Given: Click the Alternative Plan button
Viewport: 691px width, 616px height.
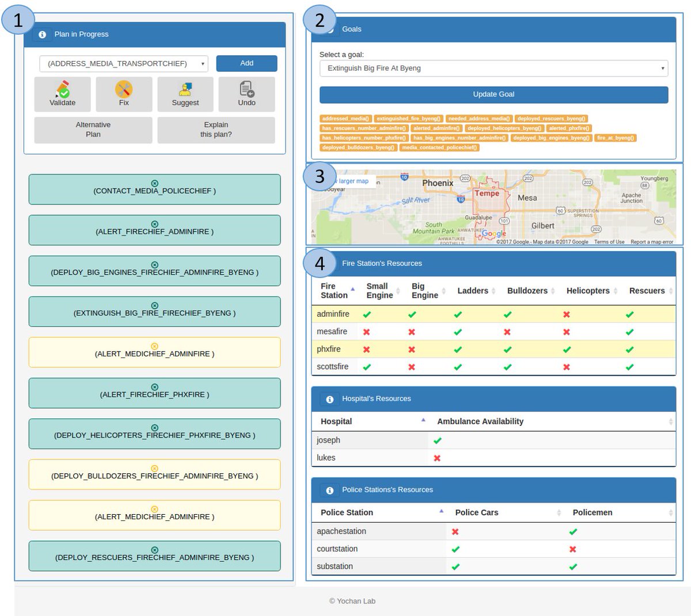Looking at the screenshot, I should [93, 130].
